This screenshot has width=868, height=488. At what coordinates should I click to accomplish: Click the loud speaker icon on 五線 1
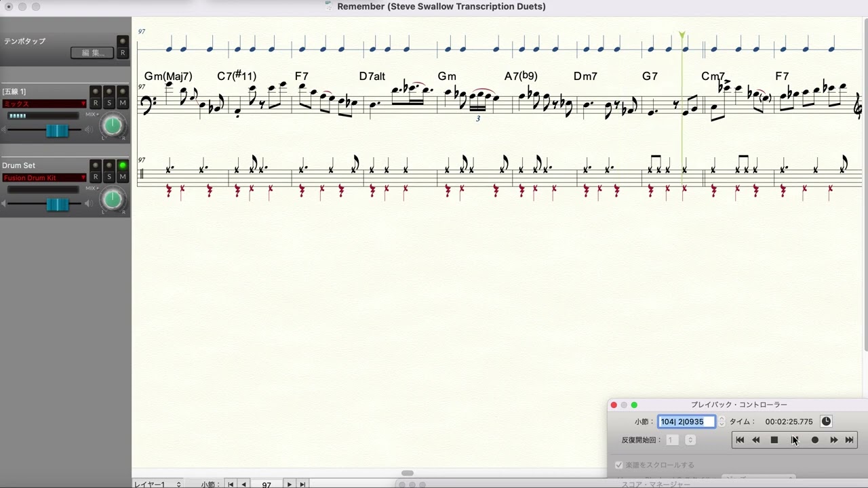(88, 130)
